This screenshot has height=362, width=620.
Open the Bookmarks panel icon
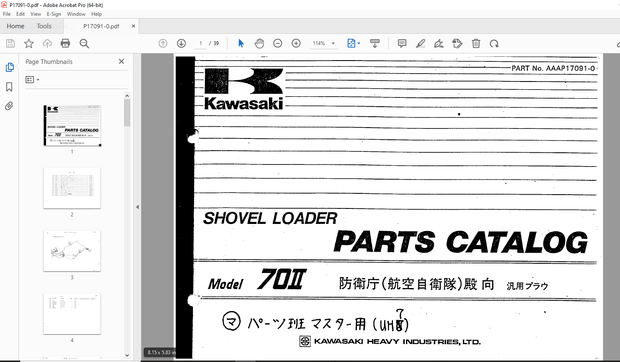click(x=9, y=87)
